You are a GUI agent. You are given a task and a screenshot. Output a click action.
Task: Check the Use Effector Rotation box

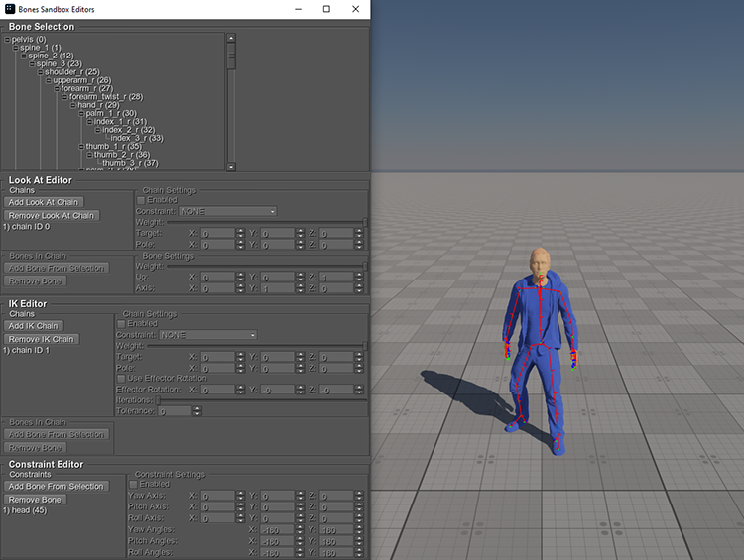tap(121, 378)
